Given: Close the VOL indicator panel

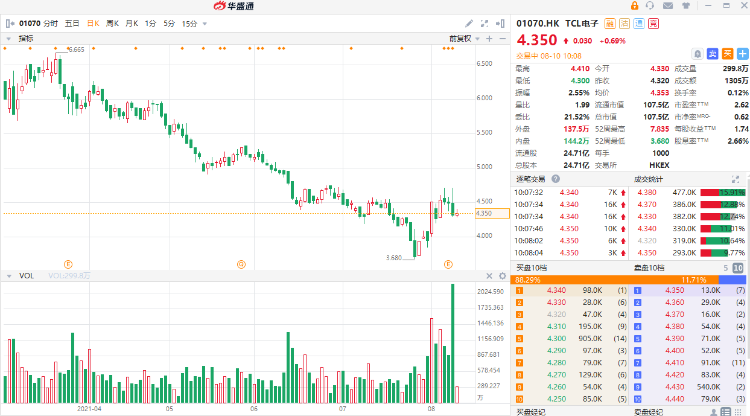Looking at the screenshot, I should (x=489, y=276).
